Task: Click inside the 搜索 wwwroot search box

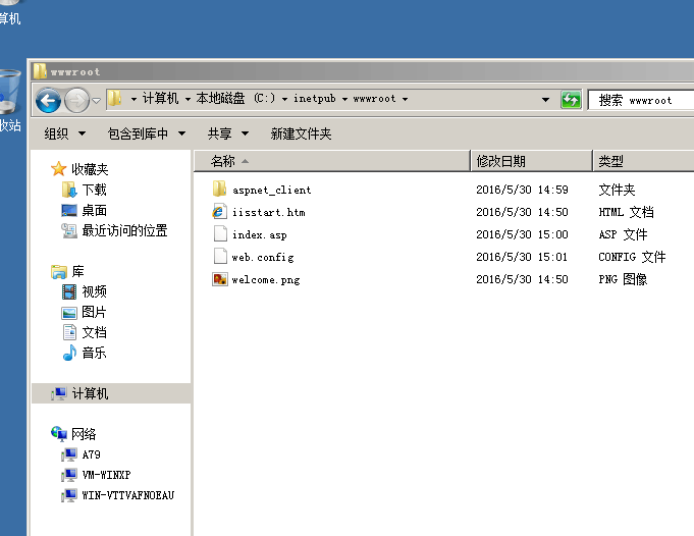Action: click(640, 100)
